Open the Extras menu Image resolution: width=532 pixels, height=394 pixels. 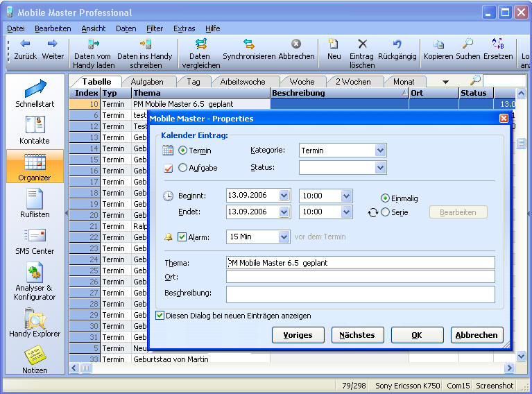[185, 28]
